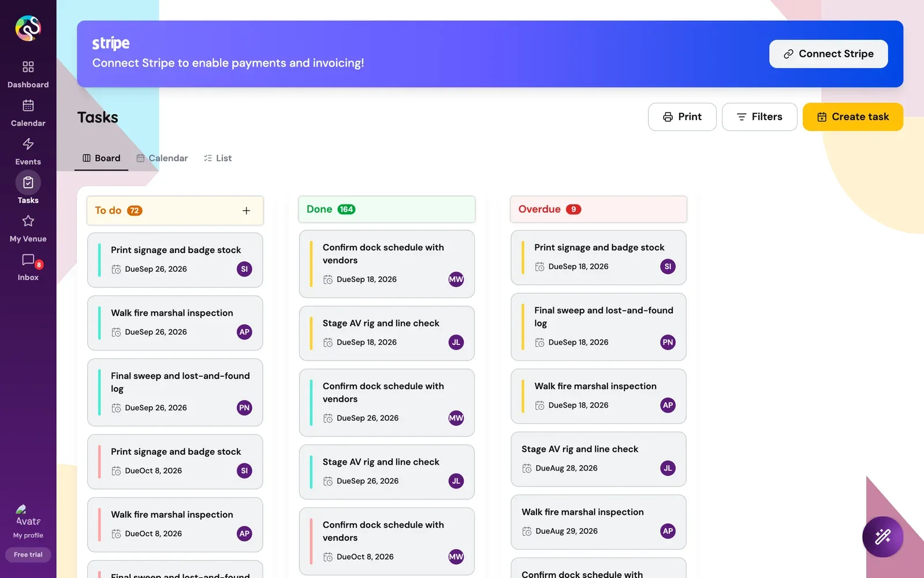Click MW avatar on Done Sep 18 dock card
The width and height of the screenshot is (924, 578).
click(456, 279)
